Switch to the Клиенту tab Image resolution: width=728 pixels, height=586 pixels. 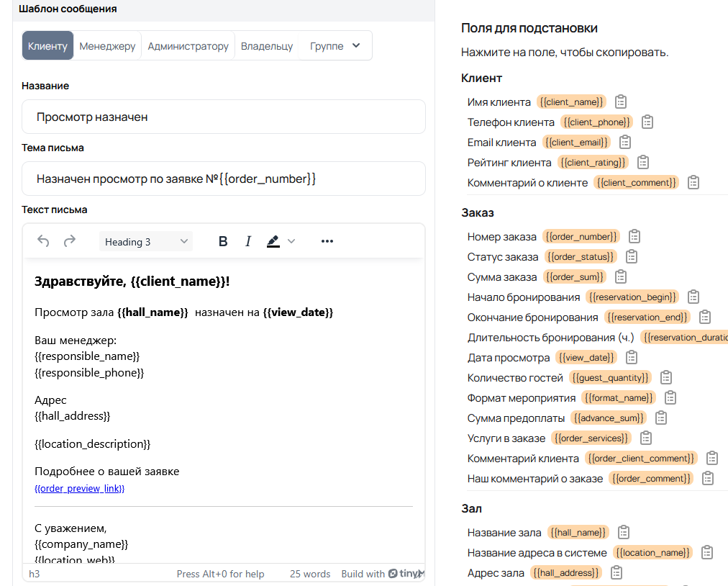point(47,45)
